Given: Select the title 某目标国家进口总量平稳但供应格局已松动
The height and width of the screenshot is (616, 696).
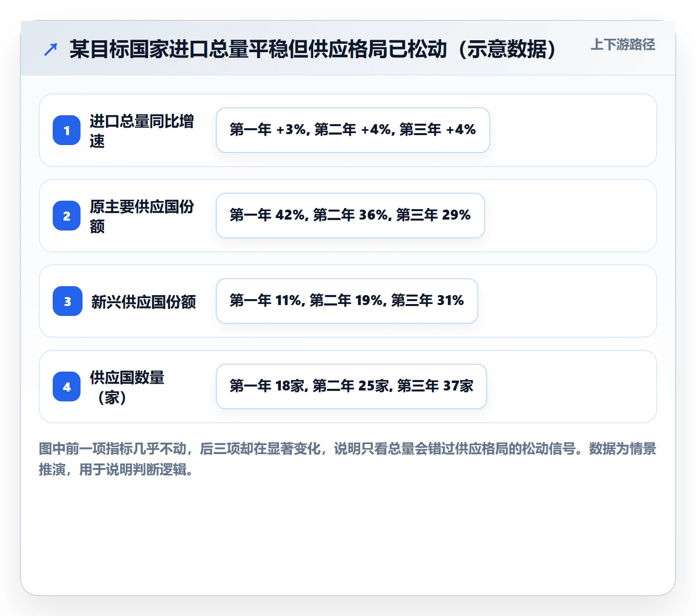Looking at the screenshot, I should (313, 49).
